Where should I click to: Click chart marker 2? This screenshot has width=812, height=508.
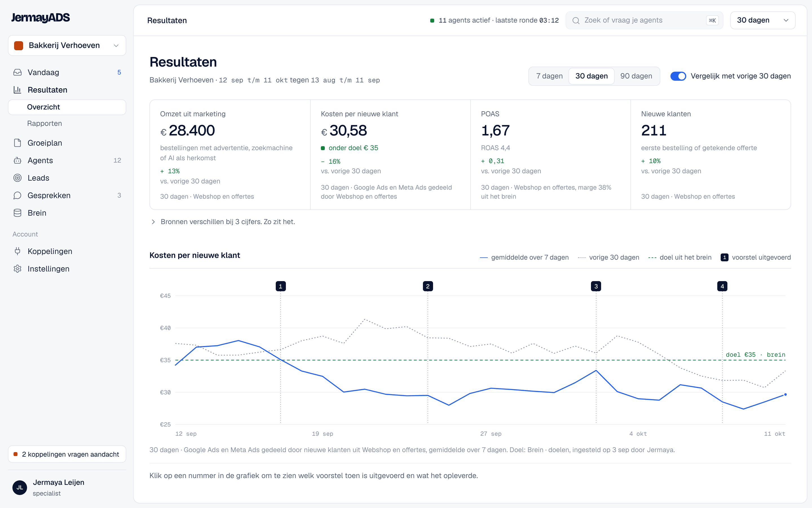tap(427, 286)
